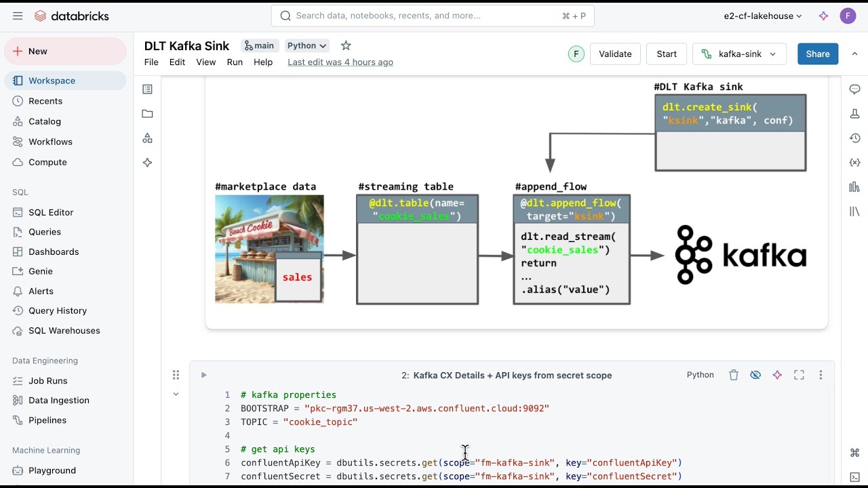The height and width of the screenshot is (488, 868).
Task: Open the View menu
Action: click(206, 62)
